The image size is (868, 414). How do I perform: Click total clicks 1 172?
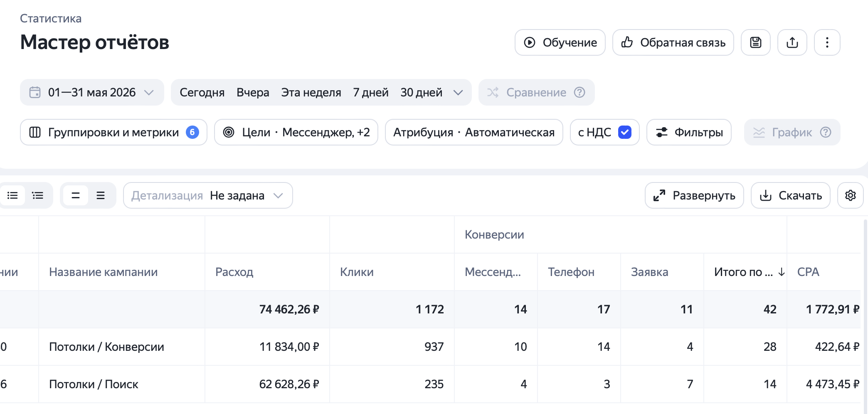point(429,309)
